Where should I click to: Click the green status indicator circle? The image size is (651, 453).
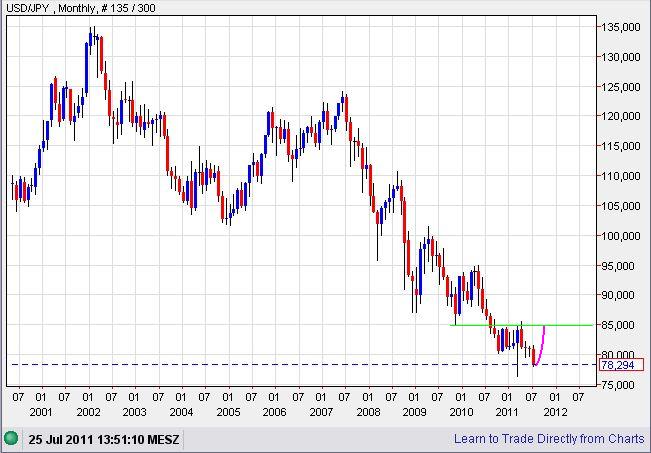[x=11, y=438]
